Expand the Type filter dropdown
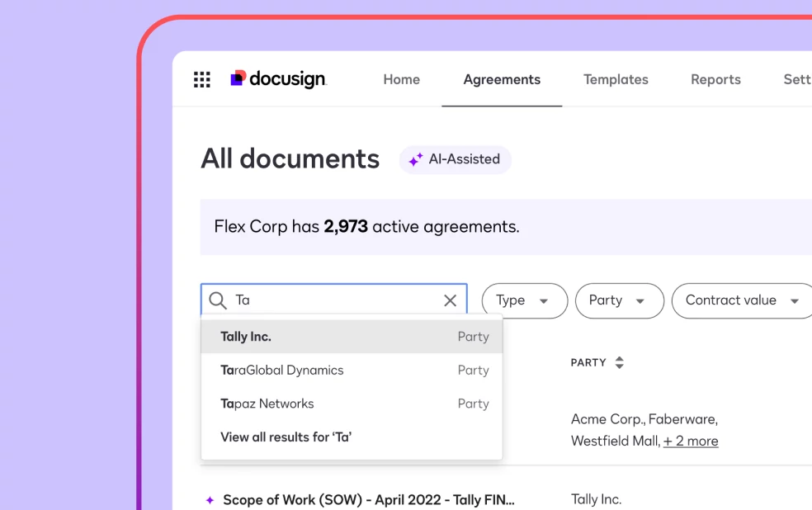Viewport: 812px width, 510px height. pyautogui.click(x=525, y=301)
